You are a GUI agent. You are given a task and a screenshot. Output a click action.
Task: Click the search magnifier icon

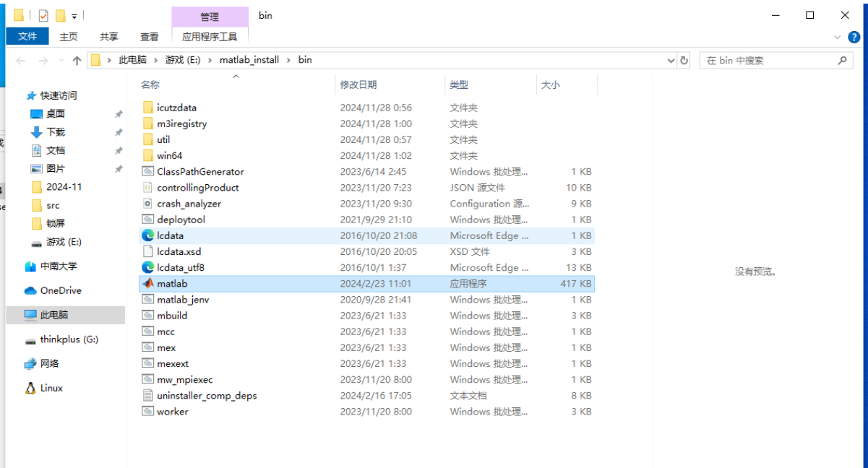pos(843,60)
